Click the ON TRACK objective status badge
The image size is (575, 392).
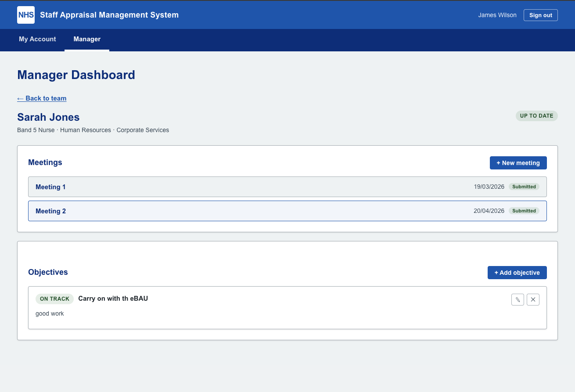point(54,298)
